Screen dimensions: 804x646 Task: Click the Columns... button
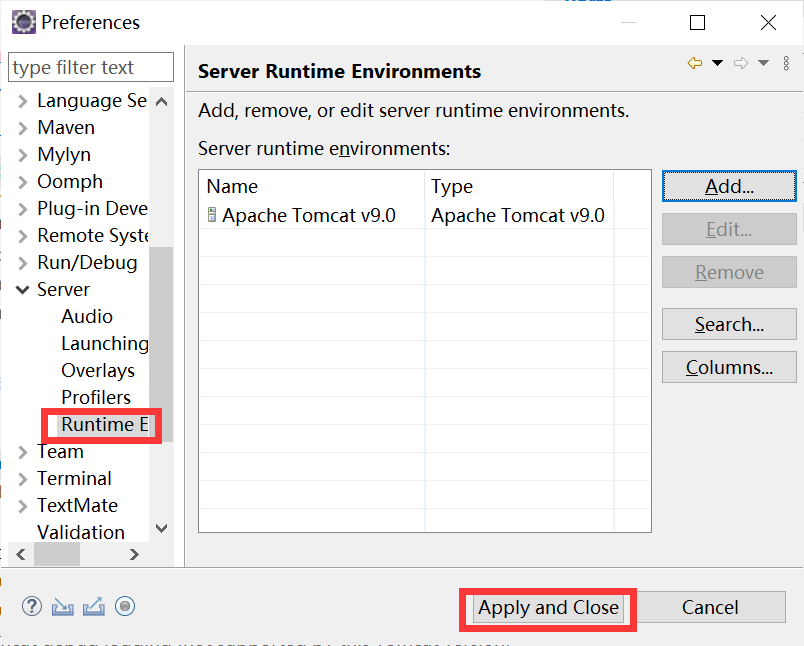(729, 367)
